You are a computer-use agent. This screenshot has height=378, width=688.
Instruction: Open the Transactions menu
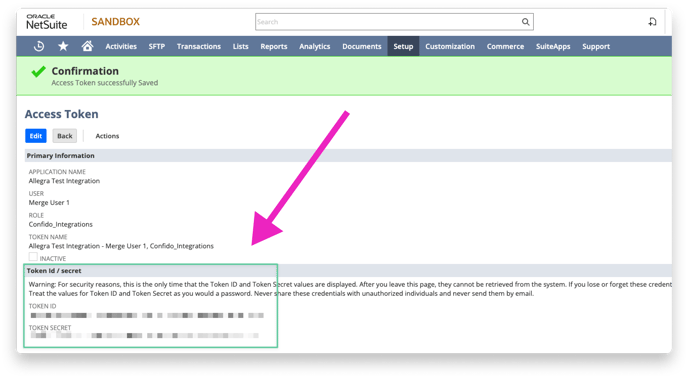[199, 46]
